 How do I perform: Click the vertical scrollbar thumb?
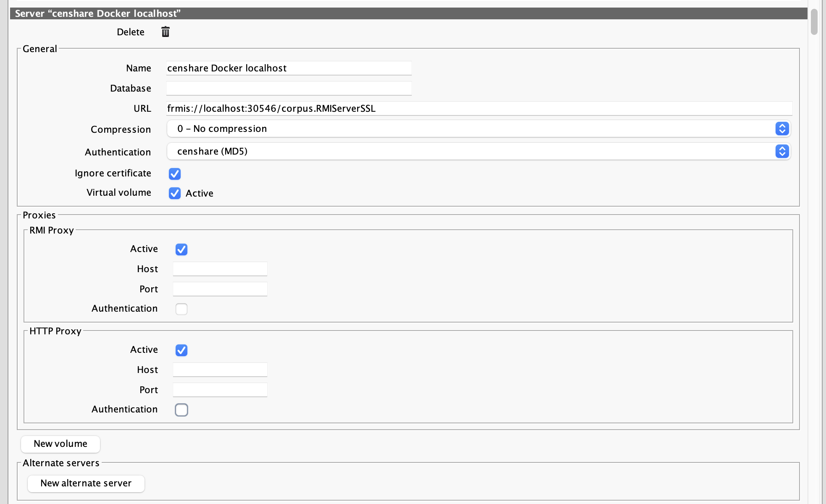tap(814, 22)
